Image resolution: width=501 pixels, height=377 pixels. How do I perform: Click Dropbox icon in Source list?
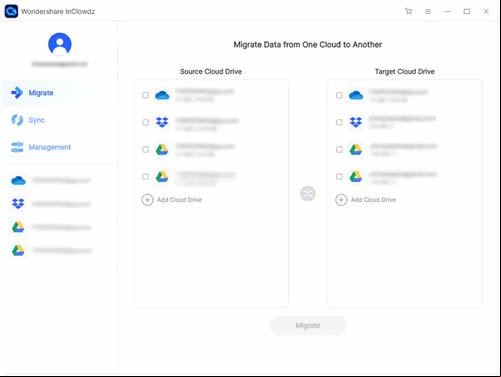coord(162,122)
